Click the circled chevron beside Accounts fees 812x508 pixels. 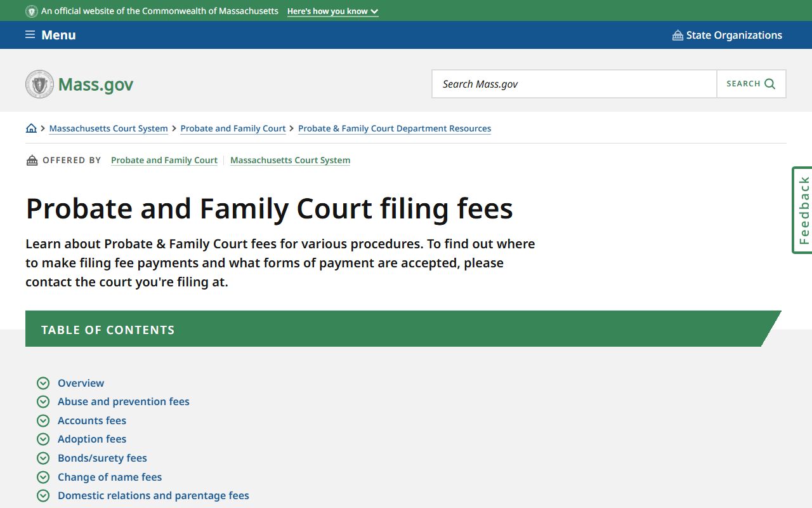point(43,420)
